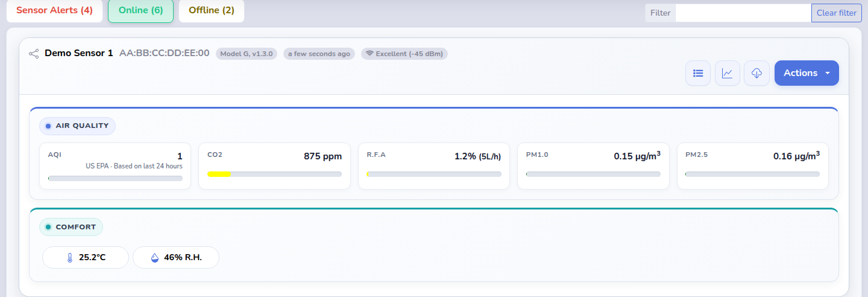
Task: Click the share icon beside Demo Sensor 1
Action: [x=34, y=54]
